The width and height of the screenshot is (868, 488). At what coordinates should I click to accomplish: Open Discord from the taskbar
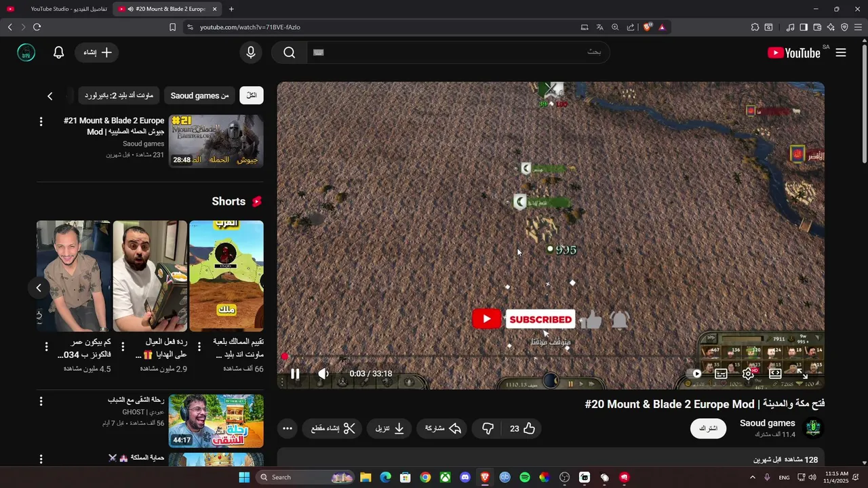(x=465, y=477)
